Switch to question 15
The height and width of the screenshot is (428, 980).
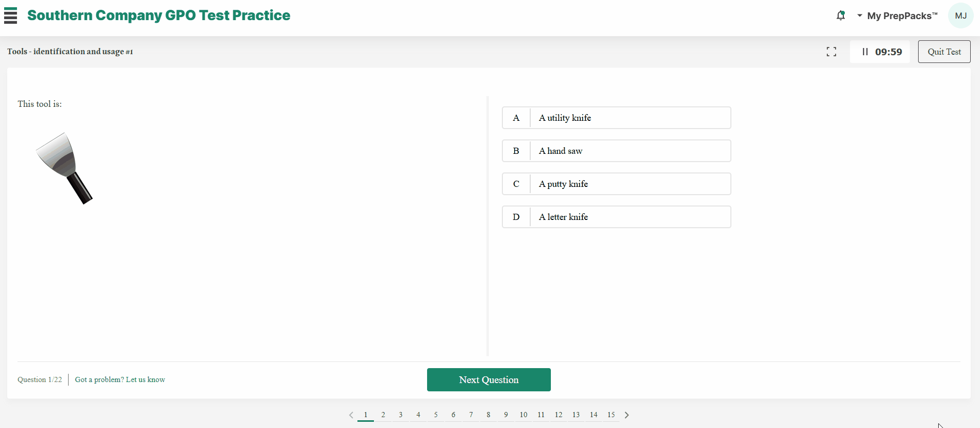[611, 415]
